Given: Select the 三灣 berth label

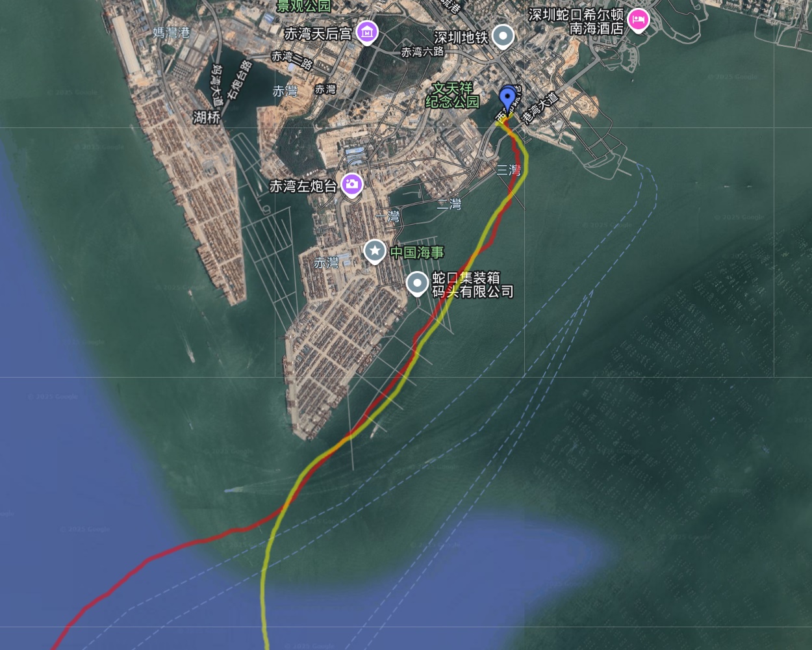Looking at the screenshot, I should 509,170.
